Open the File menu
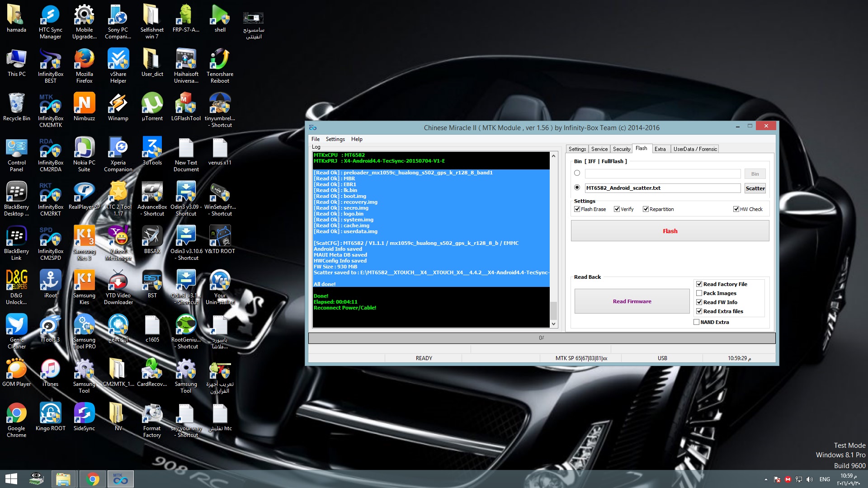This screenshot has height=488, width=868. click(x=315, y=139)
